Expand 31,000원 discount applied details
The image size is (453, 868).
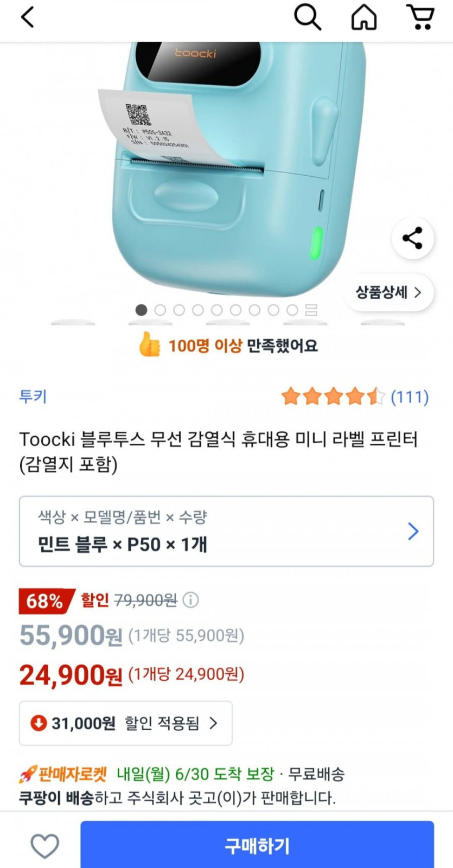(x=126, y=723)
